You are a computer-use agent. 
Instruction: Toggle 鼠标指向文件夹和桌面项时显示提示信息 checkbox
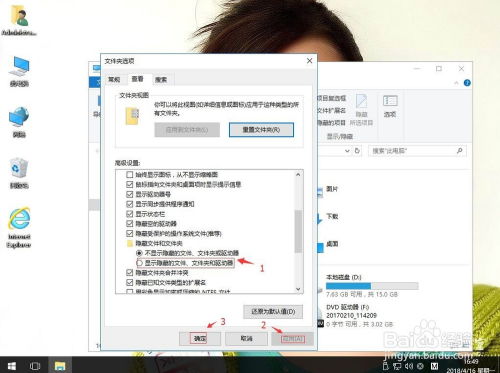pyautogui.click(x=130, y=184)
